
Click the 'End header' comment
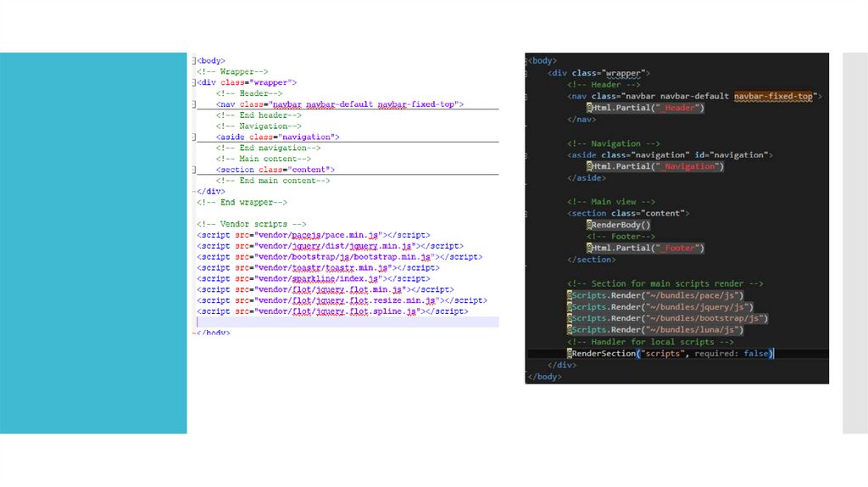click(259, 115)
